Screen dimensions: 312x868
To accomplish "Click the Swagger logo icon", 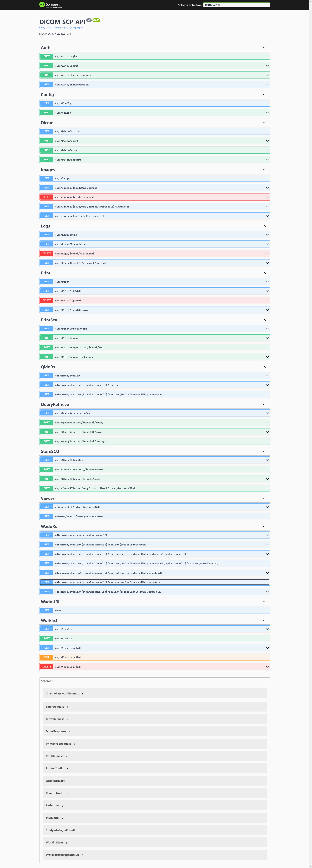I will click(x=42, y=4).
